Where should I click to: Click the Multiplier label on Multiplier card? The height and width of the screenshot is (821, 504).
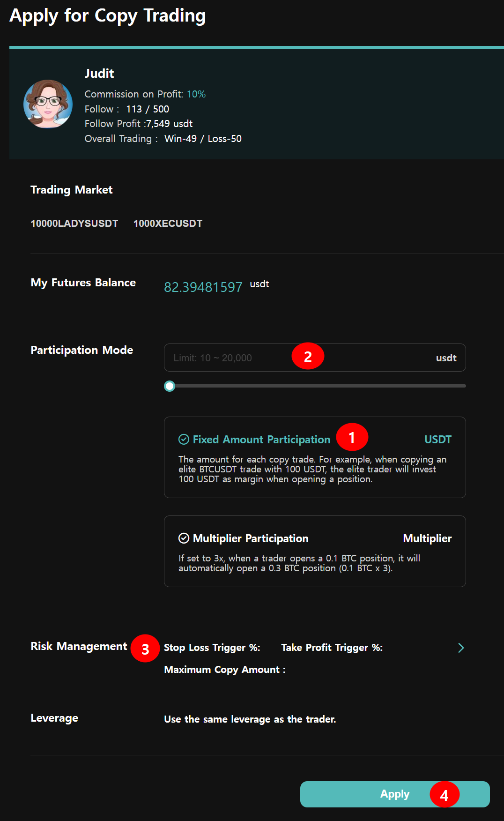point(427,538)
